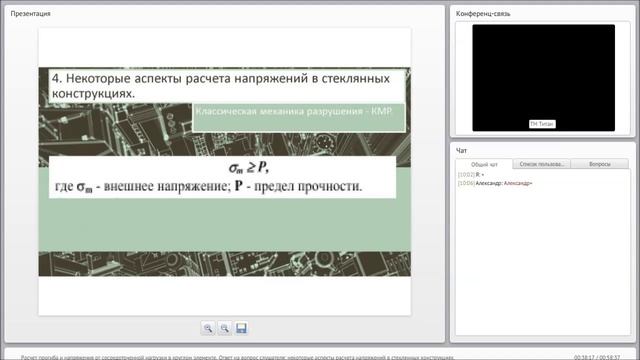This screenshot has height=360, width=640.
Task: Click the Классическая механика разрушения - КМР banner
Action: (299, 117)
